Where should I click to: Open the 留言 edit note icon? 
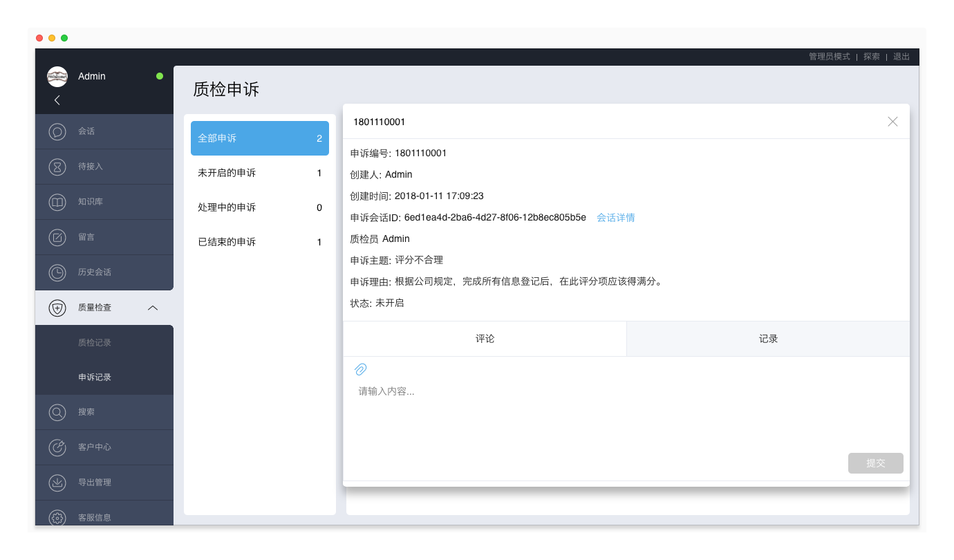57,237
